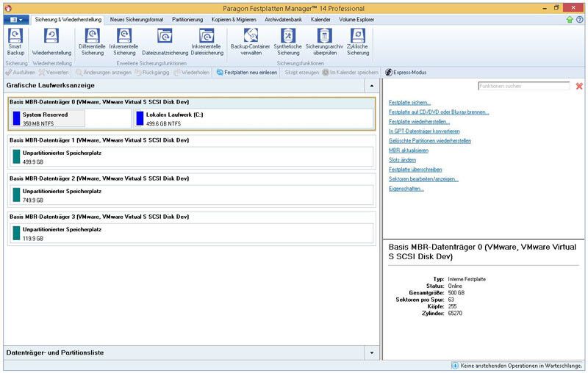Image resolution: width=588 pixels, height=373 pixels.
Task: Switch to the Partitionierung tab
Action: click(187, 20)
